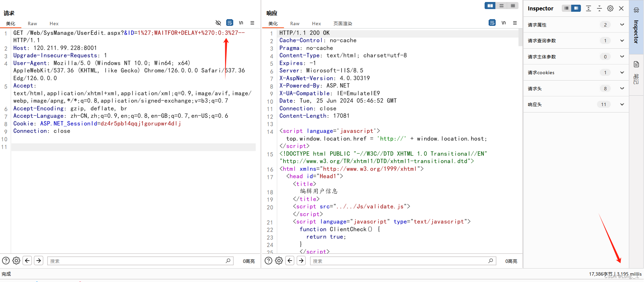Toggle word wrap icon in request pane
This screenshot has width=644, height=282.
point(230,23)
